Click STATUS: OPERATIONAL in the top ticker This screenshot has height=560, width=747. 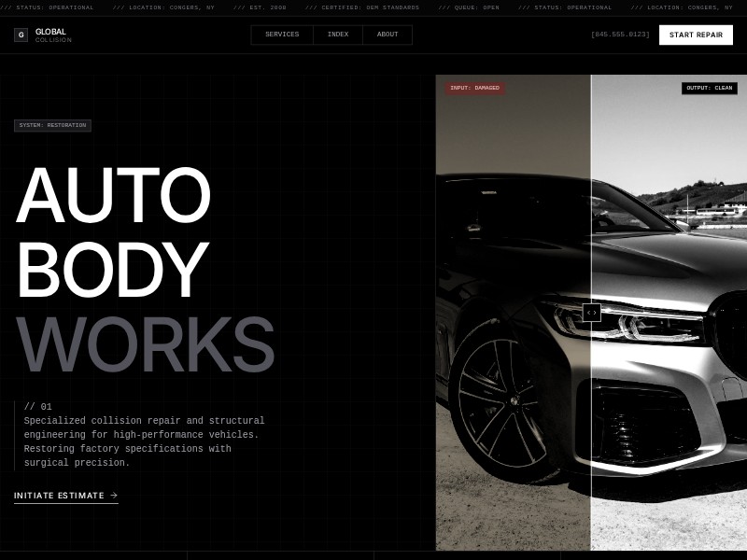pyautogui.click(x=54, y=7)
